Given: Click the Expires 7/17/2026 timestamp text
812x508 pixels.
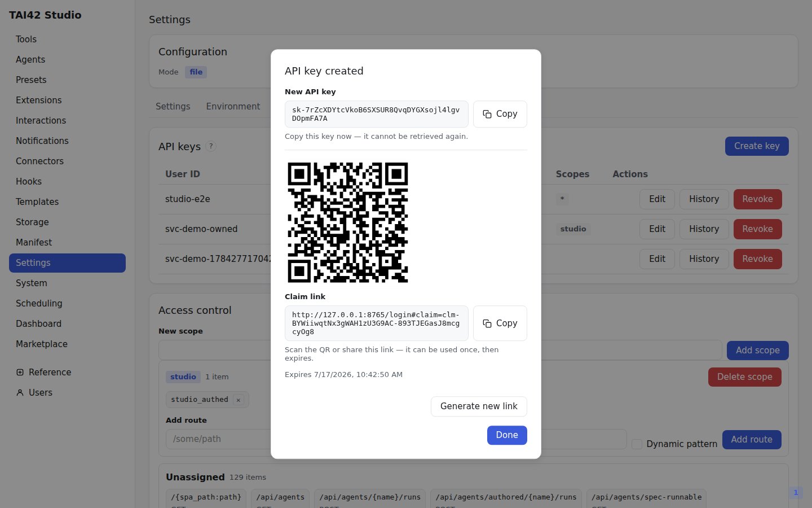Looking at the screenshot, I should 343,375.
